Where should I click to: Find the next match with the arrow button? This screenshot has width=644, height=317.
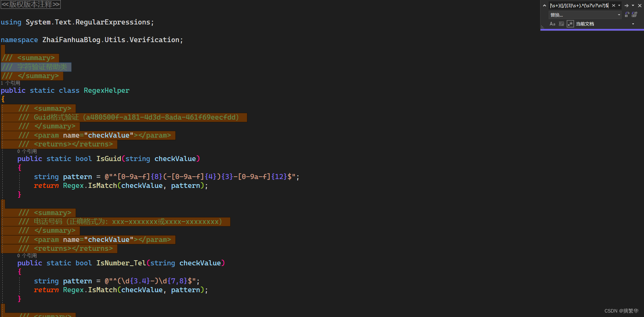(626, 5)
